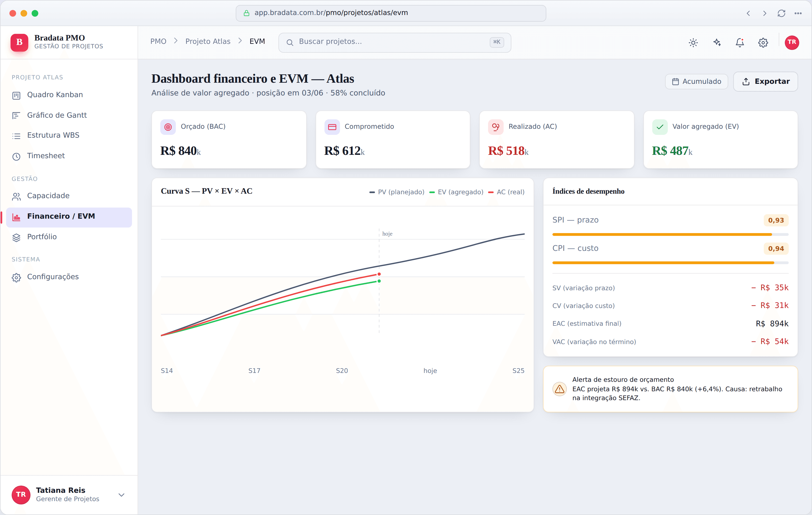Click the browser address bar
Screen dimensions: 812x515
[390, 13]
